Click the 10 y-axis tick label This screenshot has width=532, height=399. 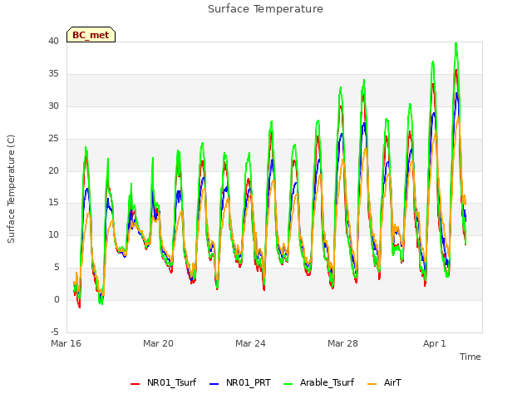(x=53, y=234)
